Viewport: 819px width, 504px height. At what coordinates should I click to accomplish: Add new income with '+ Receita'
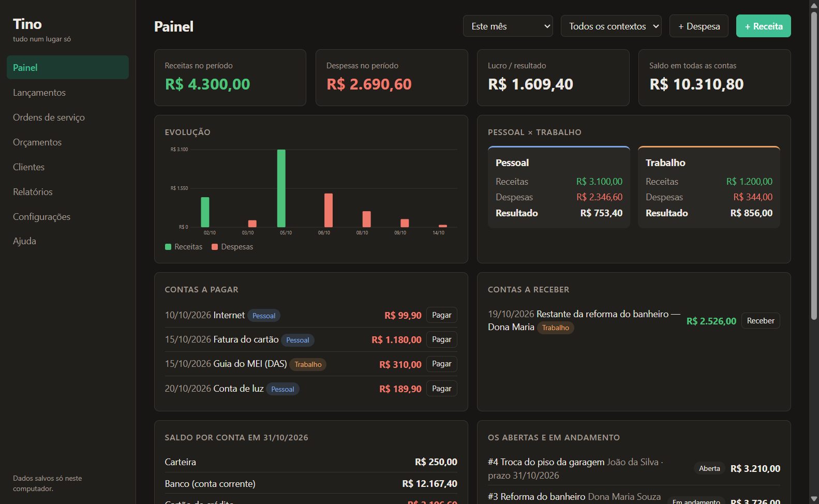764,26
